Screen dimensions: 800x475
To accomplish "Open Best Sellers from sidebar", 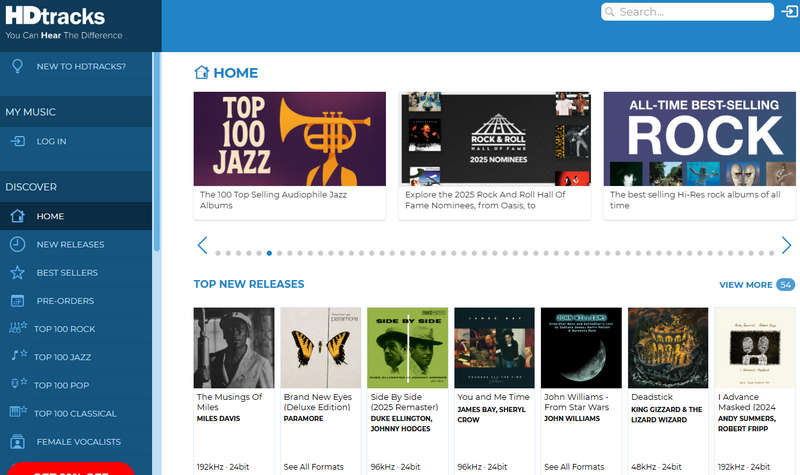I will (x=67, y=272).
